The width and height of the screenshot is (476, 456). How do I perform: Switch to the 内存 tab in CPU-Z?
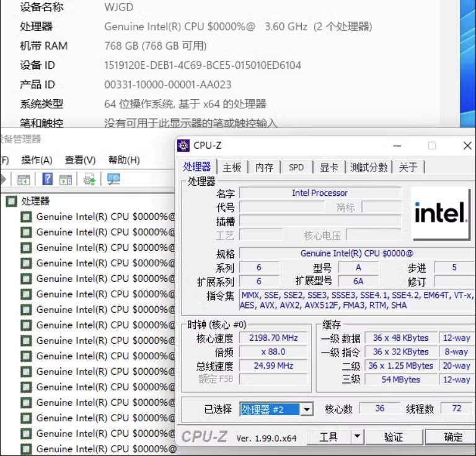(265, 167)
